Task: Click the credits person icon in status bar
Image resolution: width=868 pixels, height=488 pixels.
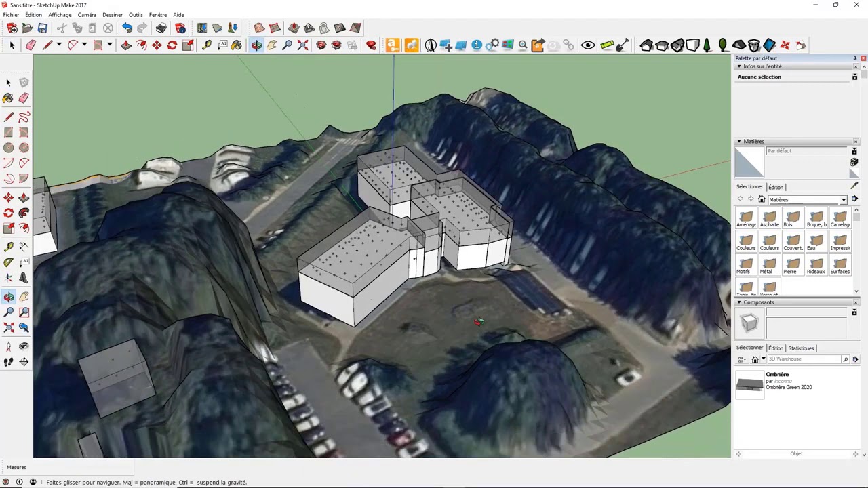Action: pyautogui.click(x=19, y=482)
